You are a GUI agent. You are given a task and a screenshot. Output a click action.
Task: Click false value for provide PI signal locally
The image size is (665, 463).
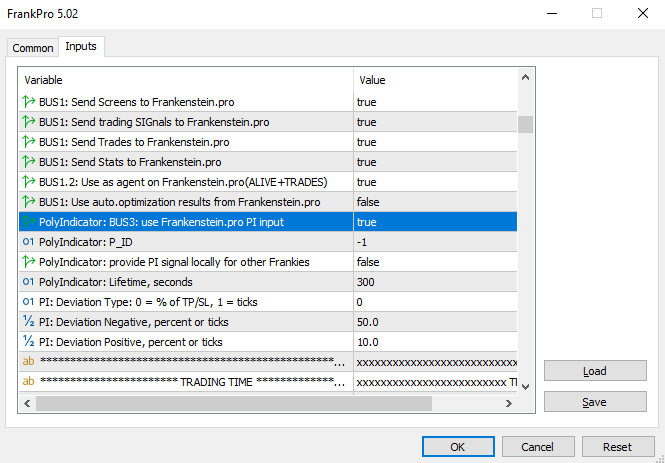click(x=368, y=262)
